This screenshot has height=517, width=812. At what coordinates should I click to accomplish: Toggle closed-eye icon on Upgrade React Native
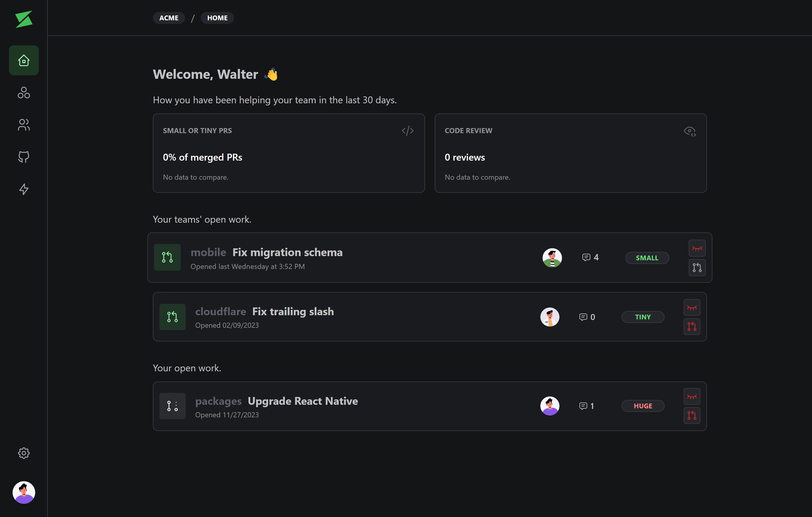tap(692, 397)
